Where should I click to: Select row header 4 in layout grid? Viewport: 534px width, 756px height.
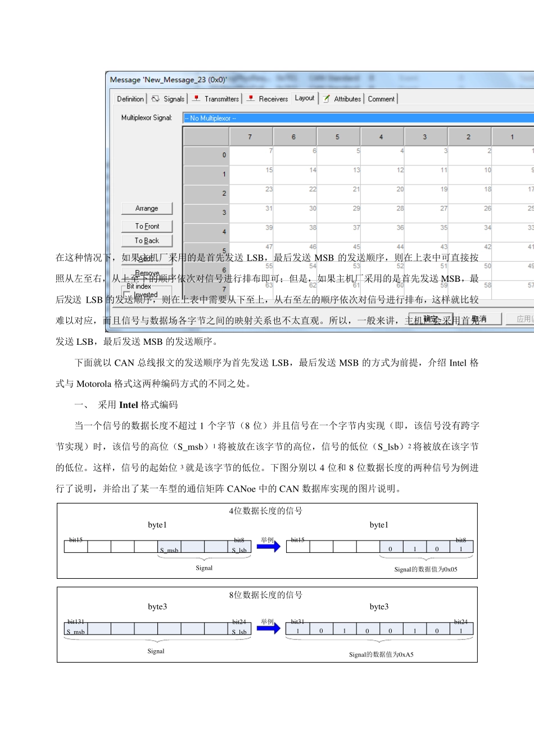click(206, 232)
